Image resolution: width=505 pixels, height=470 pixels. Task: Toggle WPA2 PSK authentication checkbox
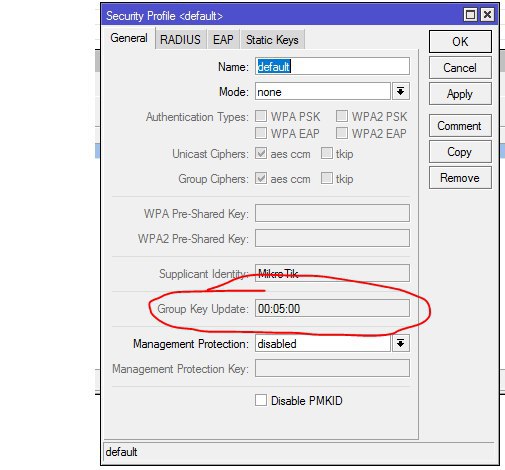[342, 116]
